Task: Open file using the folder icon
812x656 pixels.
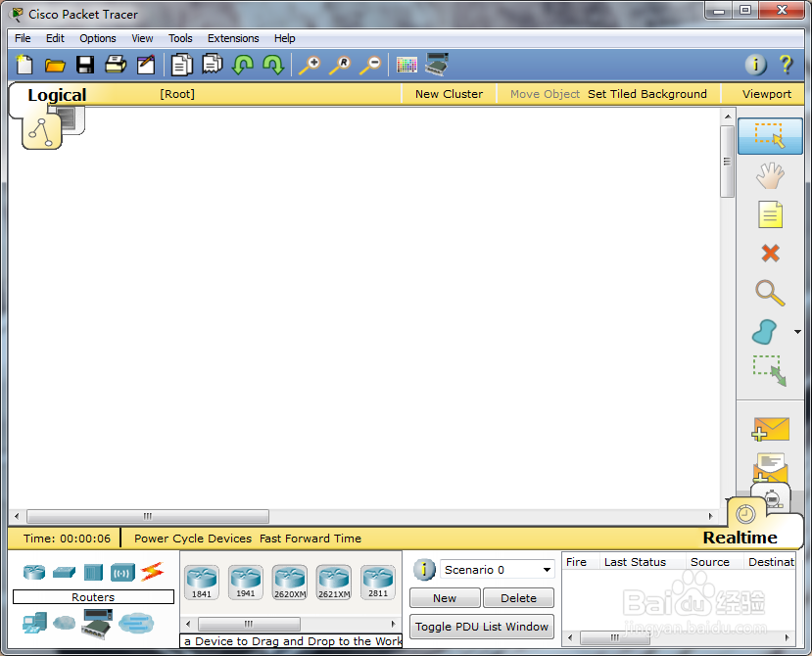Action: 55,66
